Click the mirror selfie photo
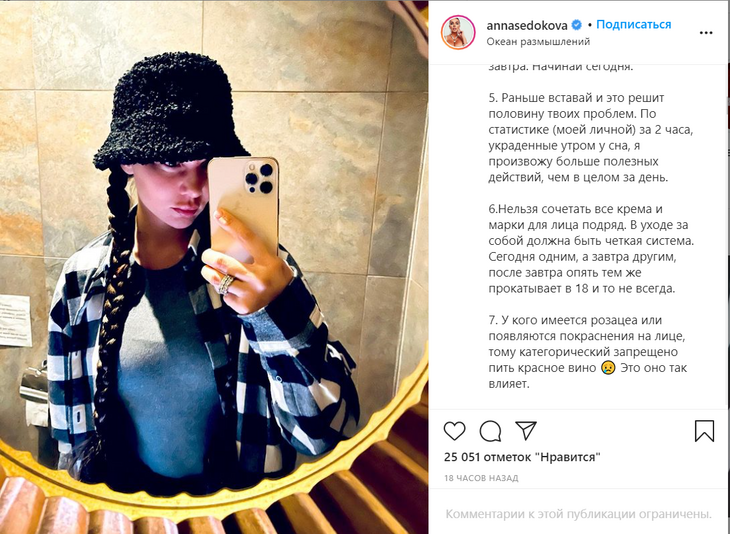730x534 pixels. pyautogui.click(x=214, y=267)
